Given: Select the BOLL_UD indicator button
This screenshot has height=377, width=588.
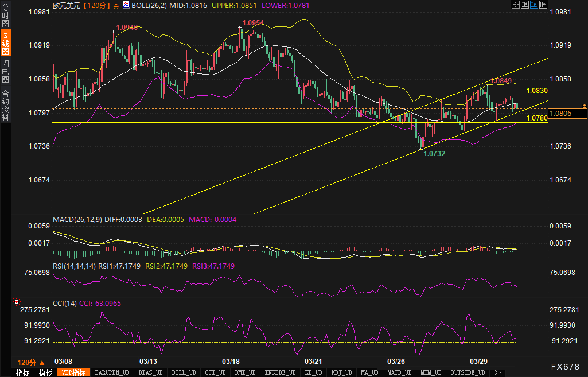Looking at the screenshot, I should pos(184,372).
